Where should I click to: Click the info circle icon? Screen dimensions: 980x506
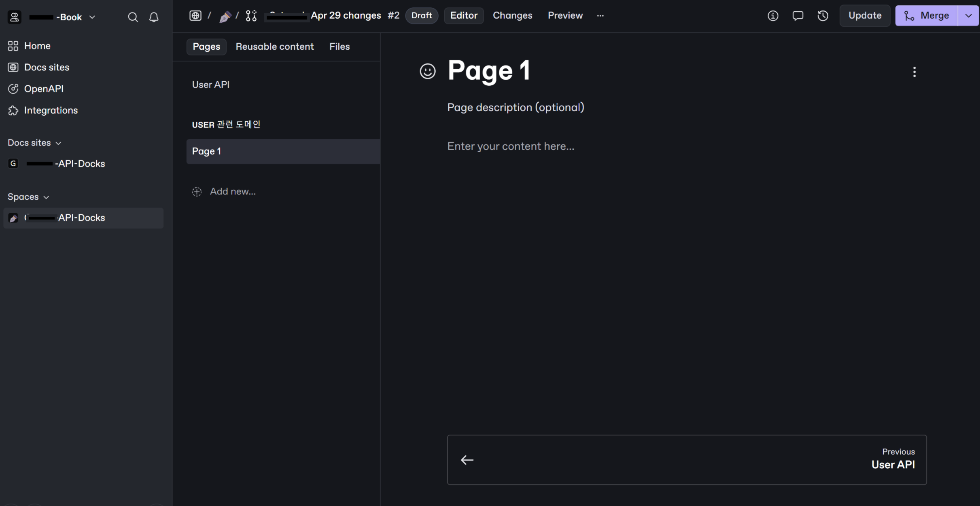pyautogui.click(x=773, y=16)
